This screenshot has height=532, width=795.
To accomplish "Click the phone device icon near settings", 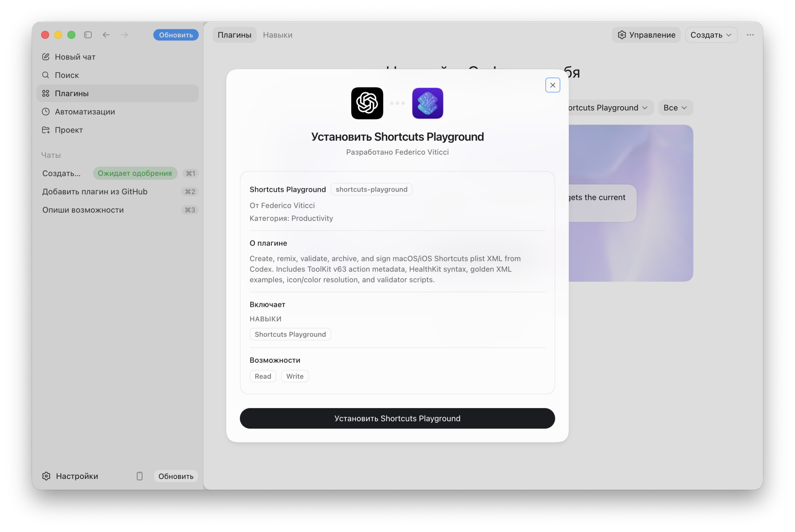I will [x=139, y=476].
